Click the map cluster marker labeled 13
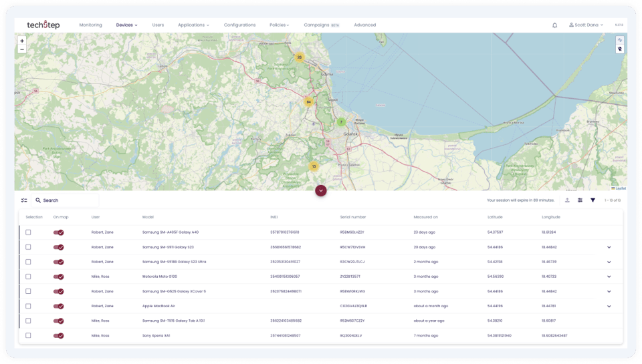Screen dimensions: 642x364 tap(314, 166)
